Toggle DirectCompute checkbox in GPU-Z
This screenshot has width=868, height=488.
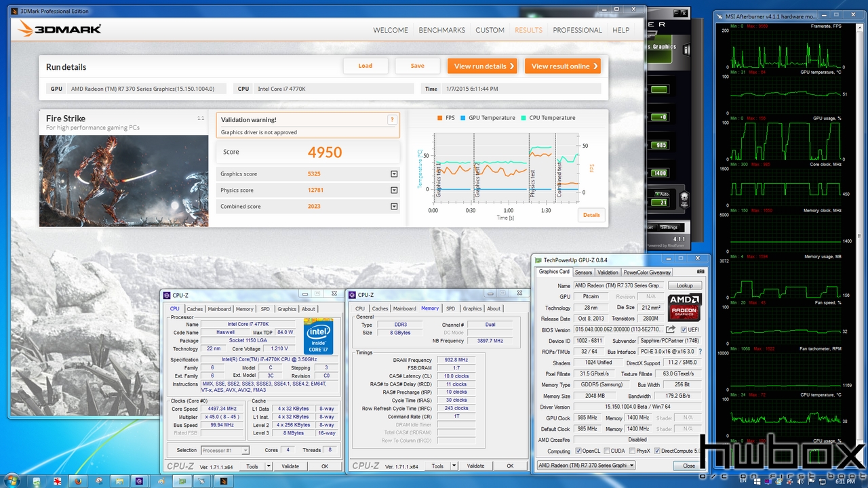(658, 451)
